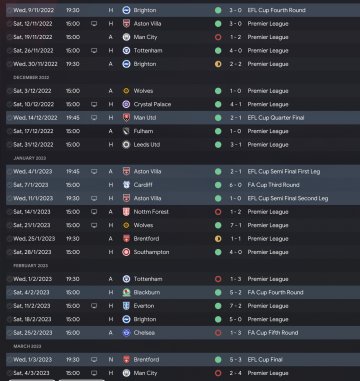Click the orange draw indicator on 1-1 Brentford match
Viewport: 360px width, 381px height.
218,239
